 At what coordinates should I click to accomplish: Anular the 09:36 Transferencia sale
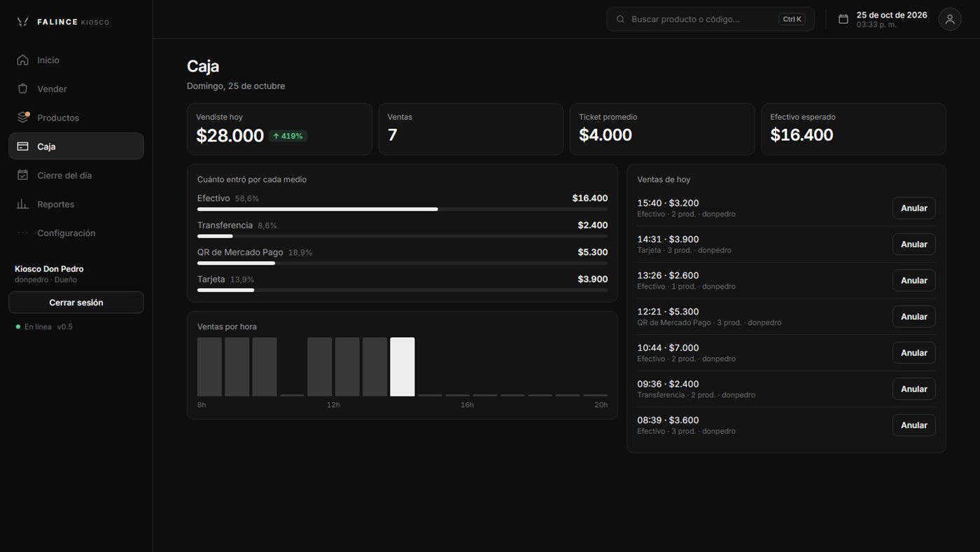[913, 389]
